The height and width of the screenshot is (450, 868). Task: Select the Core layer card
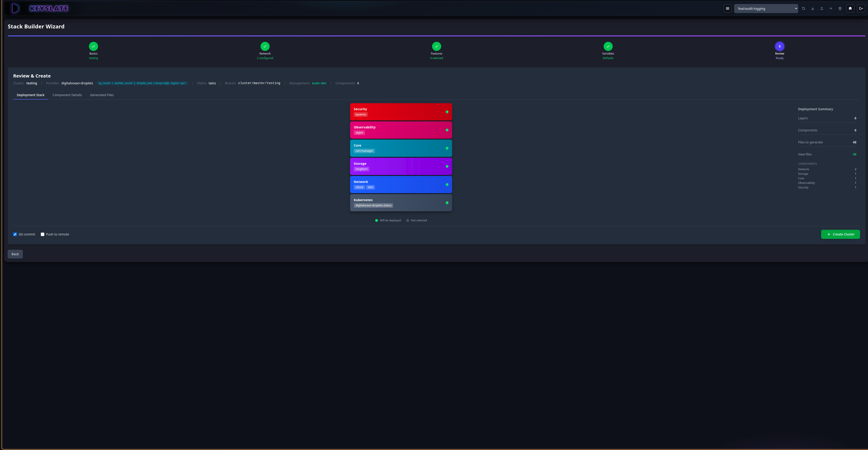[x=401, y=148]
